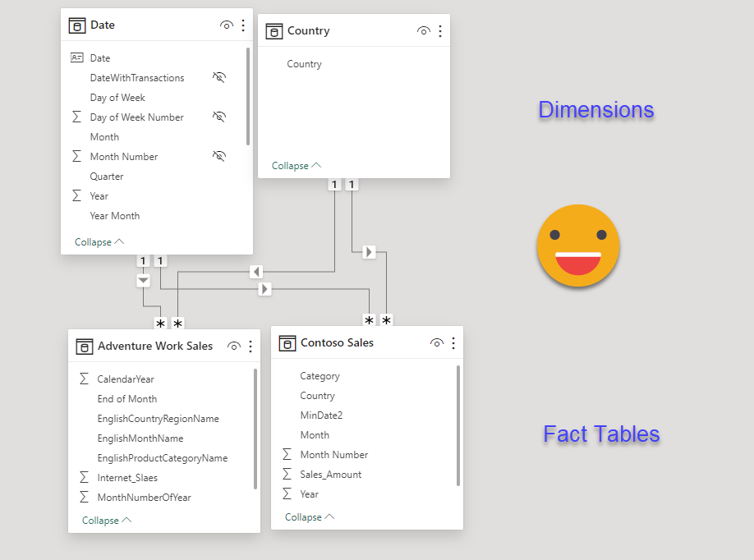
Task: Click the Contoso Sales vertical scrollbar
Action: (x=458, y=426)
